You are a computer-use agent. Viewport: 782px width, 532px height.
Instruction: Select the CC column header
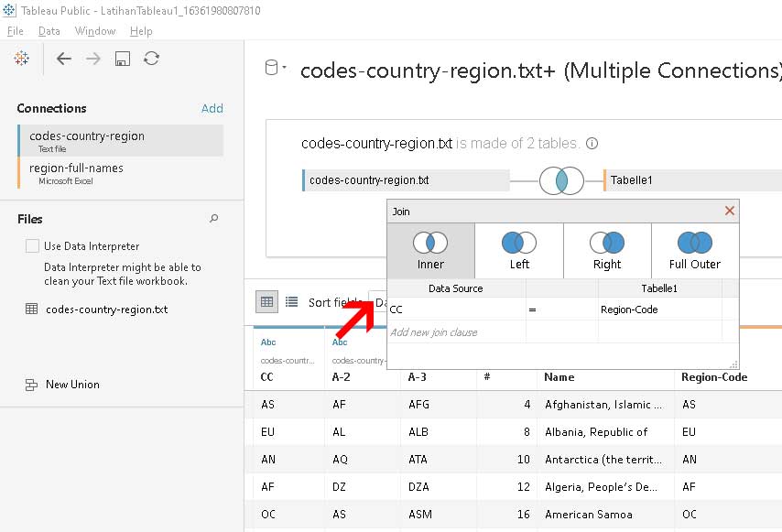pos(266,377)
